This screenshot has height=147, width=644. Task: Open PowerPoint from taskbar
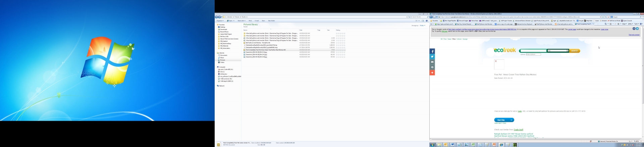point(494,145)
